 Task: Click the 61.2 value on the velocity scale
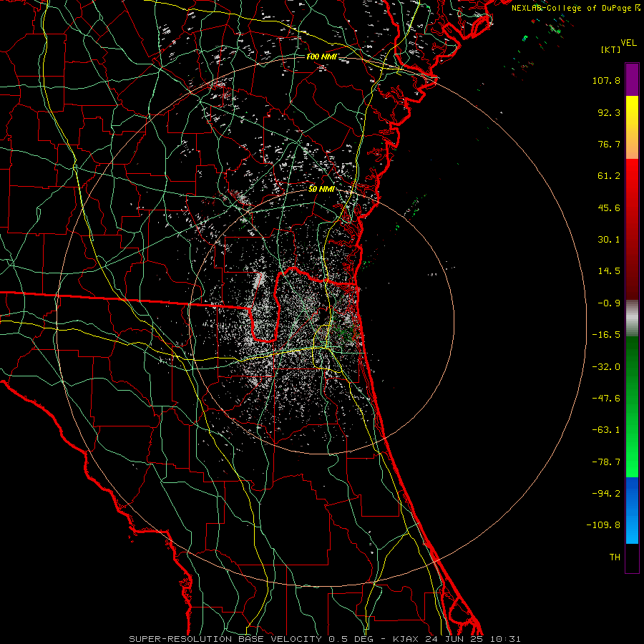(609, 176)
